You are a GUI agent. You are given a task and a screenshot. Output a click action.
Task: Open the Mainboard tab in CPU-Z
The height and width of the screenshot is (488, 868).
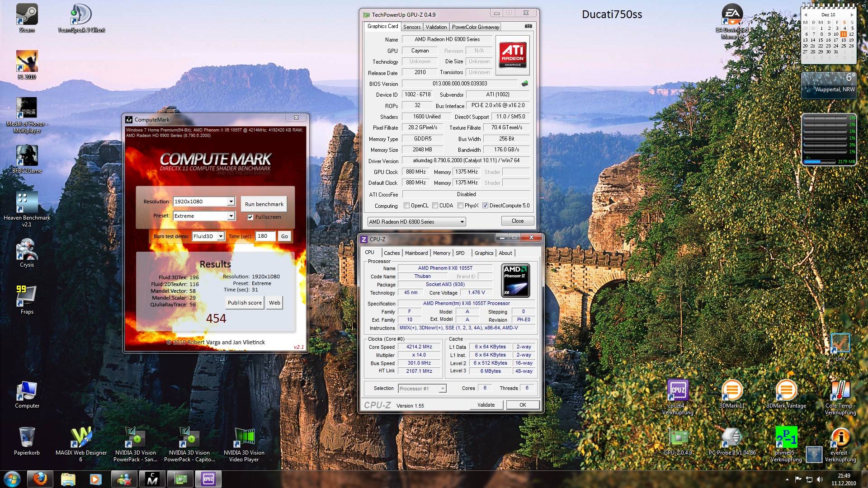[416, 253]
